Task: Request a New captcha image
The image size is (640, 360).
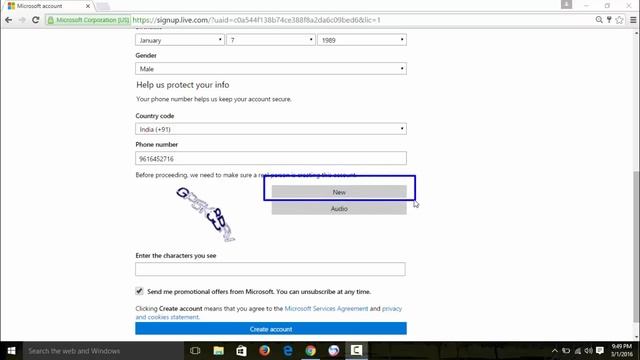Action: click(x=339, y=192)
